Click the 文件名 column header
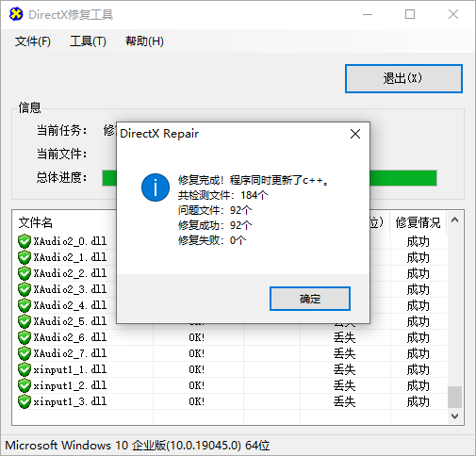 (36, 222)
